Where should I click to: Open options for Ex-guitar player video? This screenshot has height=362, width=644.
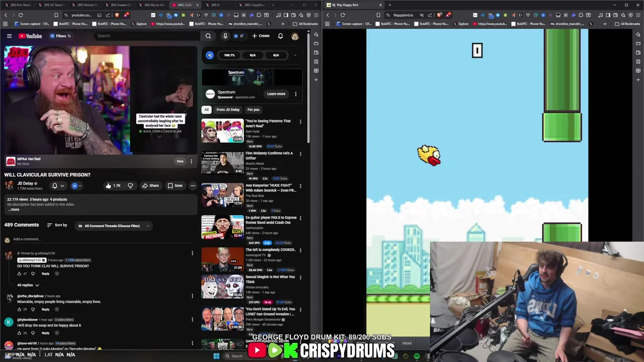(300, 218)
